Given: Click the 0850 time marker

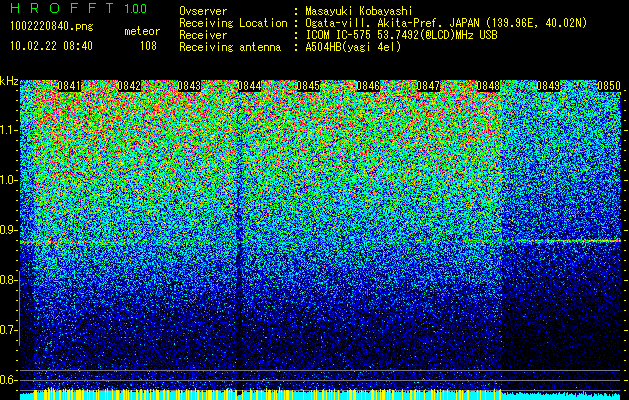Looking at the screenshot, I should pyautogui.click(x=609, y=86).
